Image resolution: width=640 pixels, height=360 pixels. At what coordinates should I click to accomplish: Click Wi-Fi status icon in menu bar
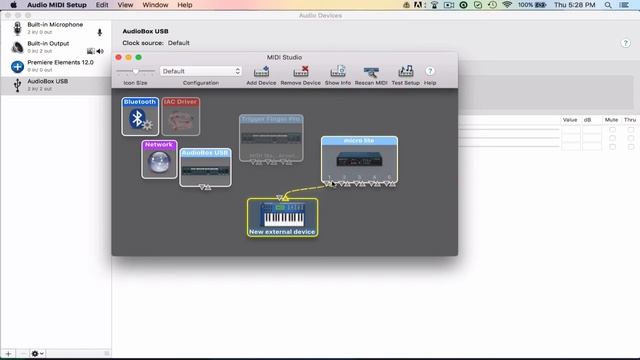pyautogui.click(x=507, y=5)
